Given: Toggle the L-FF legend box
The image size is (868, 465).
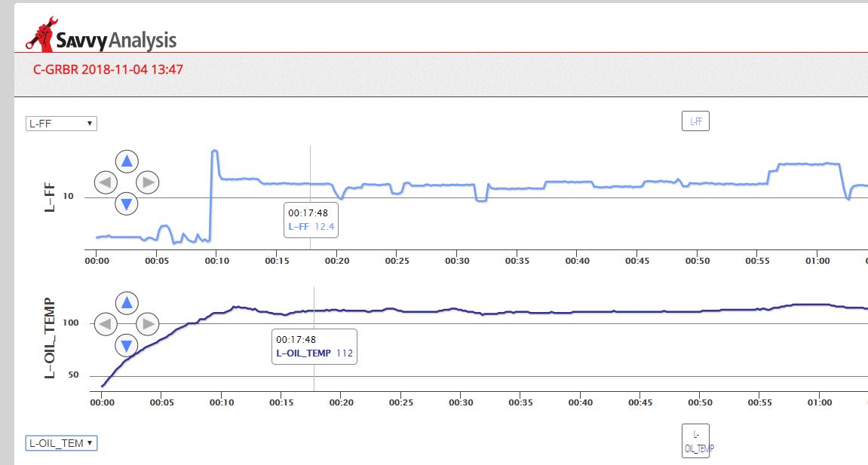Looking at the screenshot, I should pos(695,121).
